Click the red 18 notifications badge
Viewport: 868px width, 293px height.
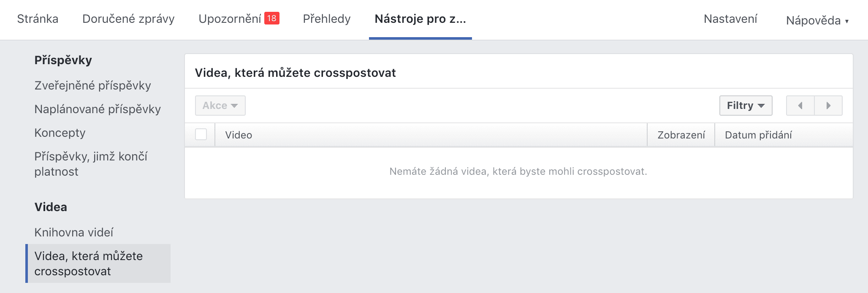tap(272, 18)
